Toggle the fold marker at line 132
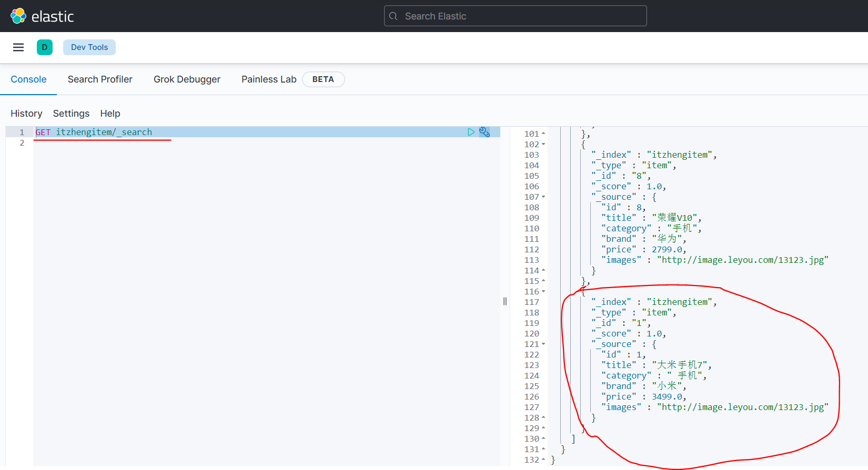Image resolution: width=868 pixels, height=470 pixels. [x=543, y=459]
